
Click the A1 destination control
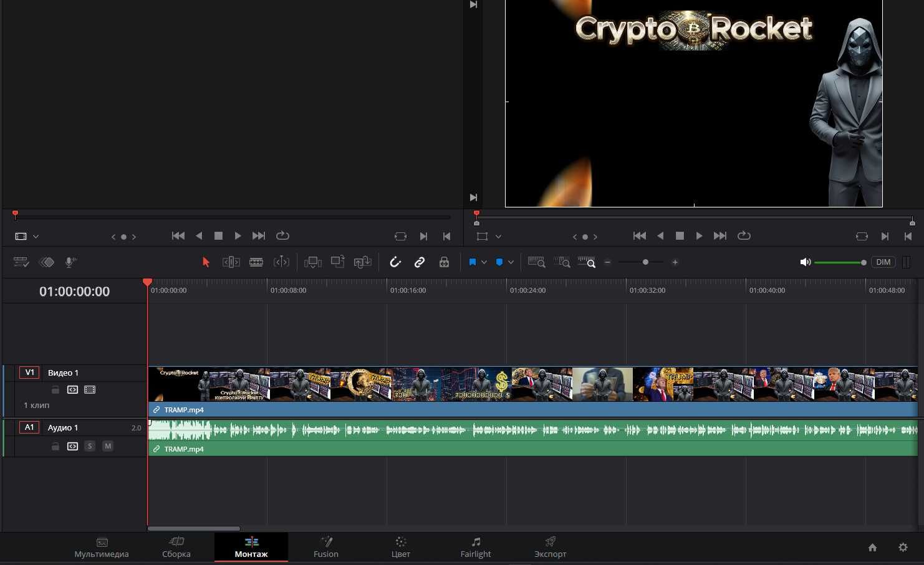pos(29,427)
